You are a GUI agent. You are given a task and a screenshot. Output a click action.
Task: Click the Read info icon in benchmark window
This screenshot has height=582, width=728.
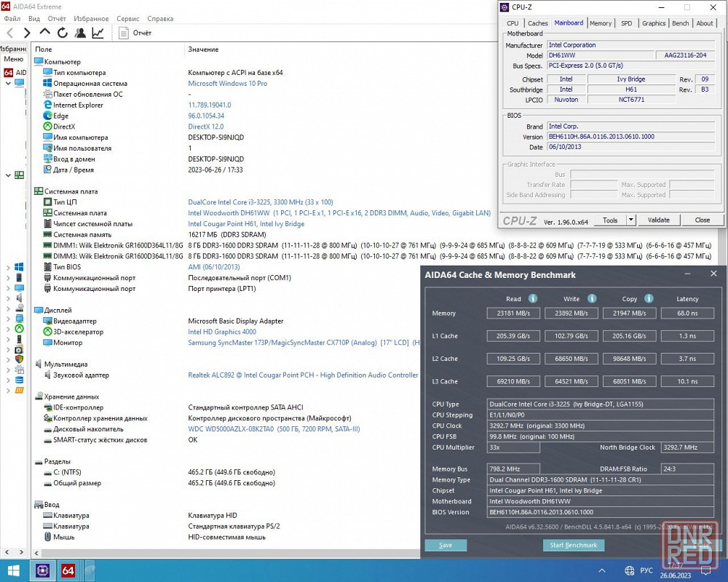click(533, 298)
